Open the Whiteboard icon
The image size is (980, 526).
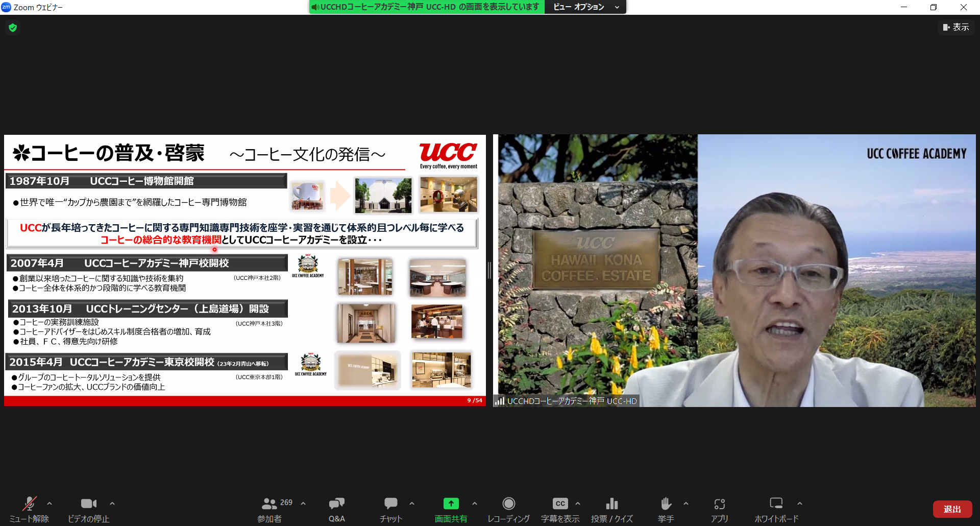click(x=776, y=504)
